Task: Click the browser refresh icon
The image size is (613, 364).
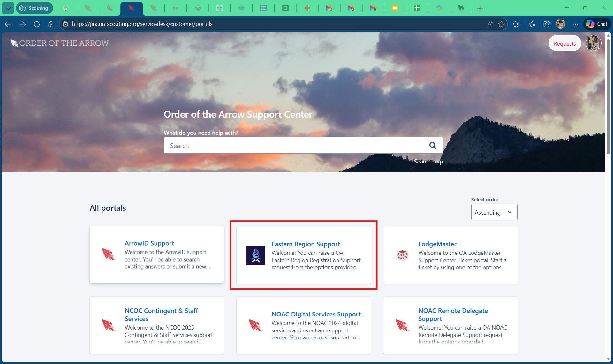Action: 37,24
